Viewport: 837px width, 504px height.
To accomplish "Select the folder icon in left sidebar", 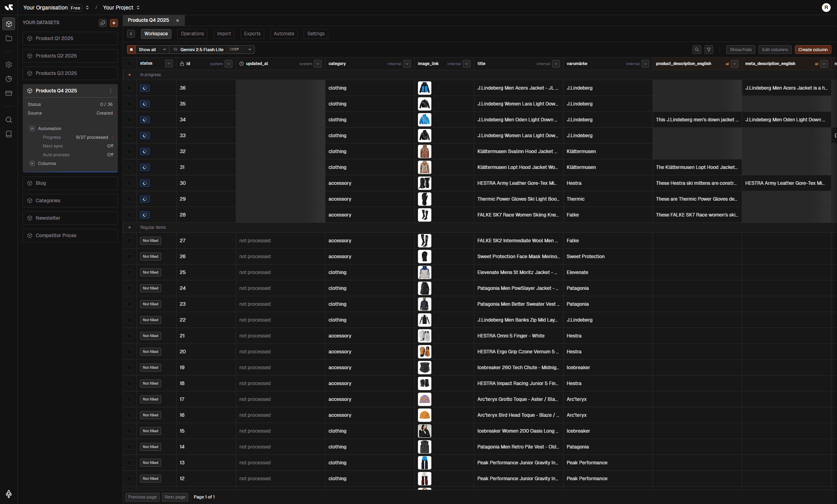I will click(x=9, y=38).
